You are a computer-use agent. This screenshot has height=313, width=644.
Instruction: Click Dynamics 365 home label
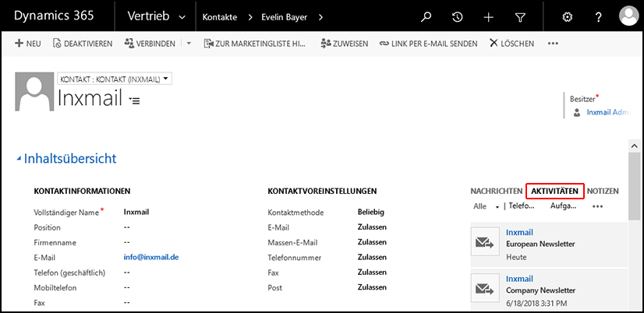coord(54,16)
